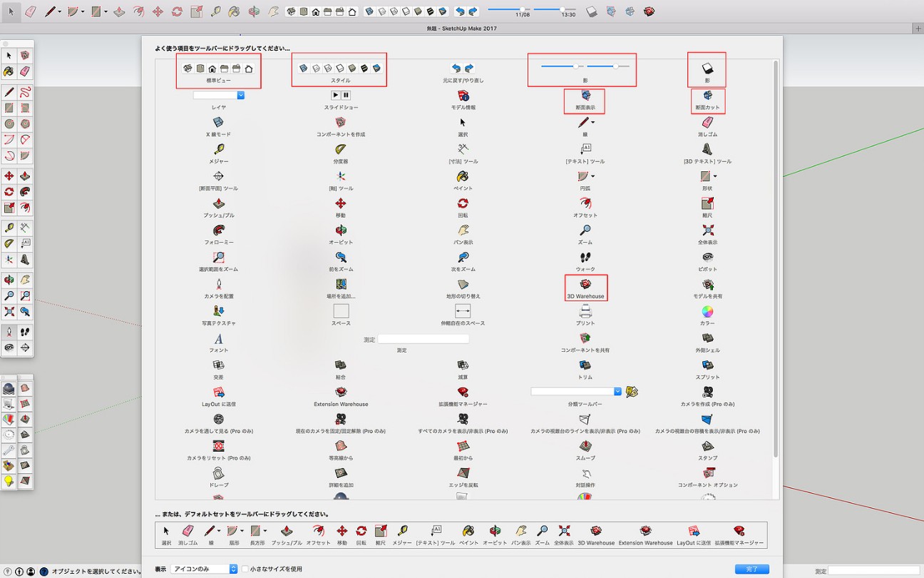
Task: Select the プッシュ/プル (Push/Pull) tool icon
Action: point(219,203)
